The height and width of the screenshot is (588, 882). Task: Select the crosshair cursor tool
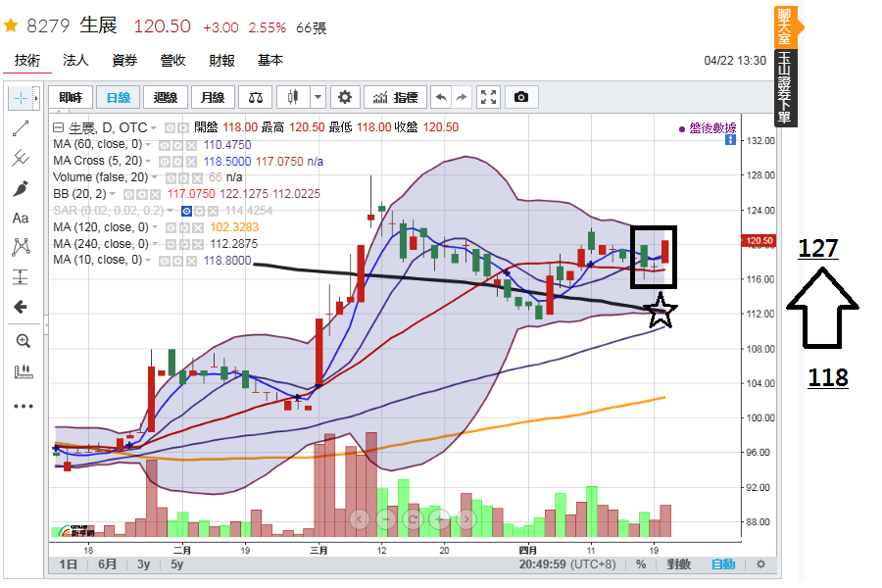pos(21,98)
